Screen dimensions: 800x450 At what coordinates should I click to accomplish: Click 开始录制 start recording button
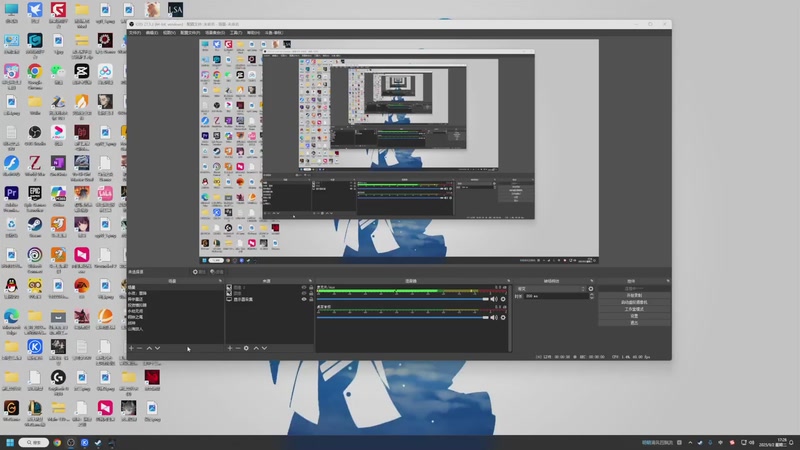[x=634, y=295]
